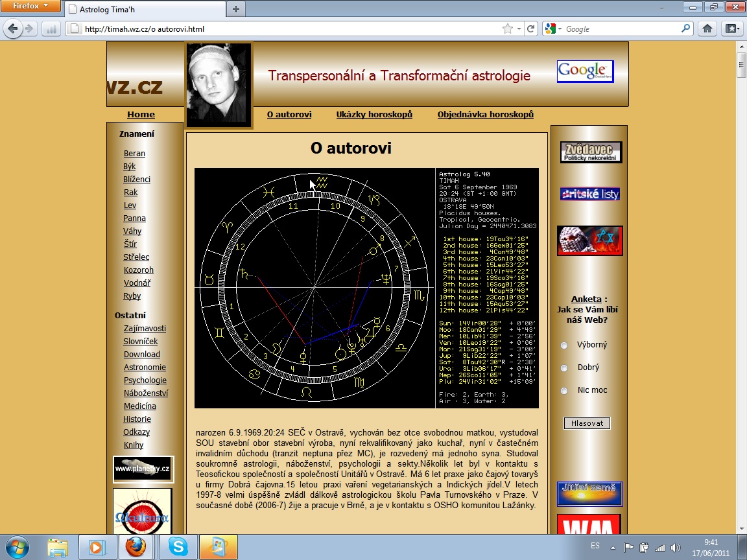Submit the poll with Hlasovat button
The width and height of the screenshot is (747, 560).
tap(587, 423)
